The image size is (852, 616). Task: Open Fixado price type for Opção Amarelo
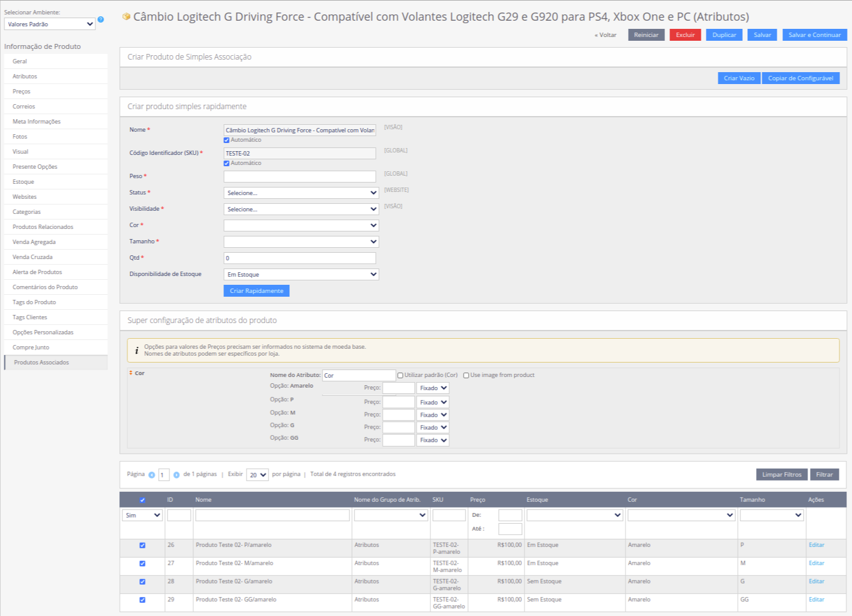433,388
